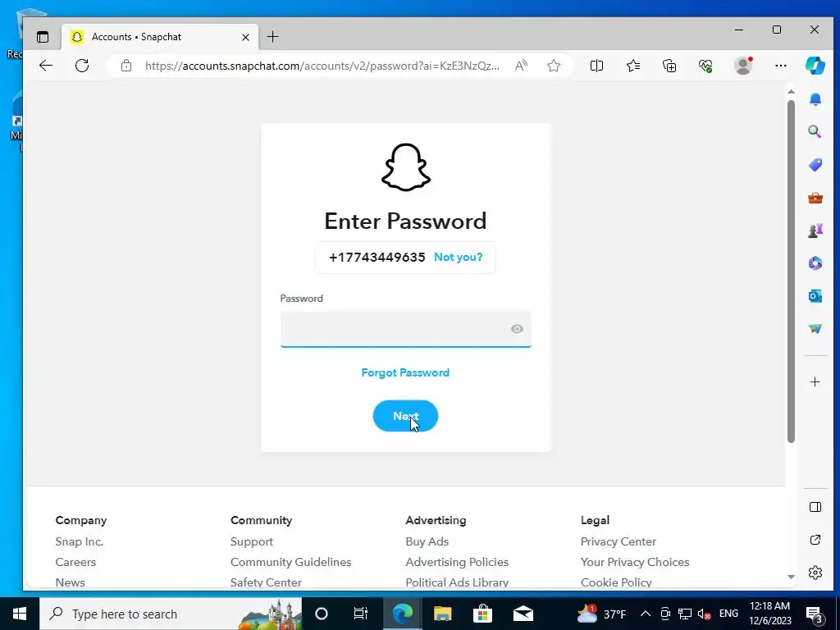The width and height of the screenshot is (840, 630).
Task: Open the Cookie Policy footer link
Action: (x=616, y=582)
